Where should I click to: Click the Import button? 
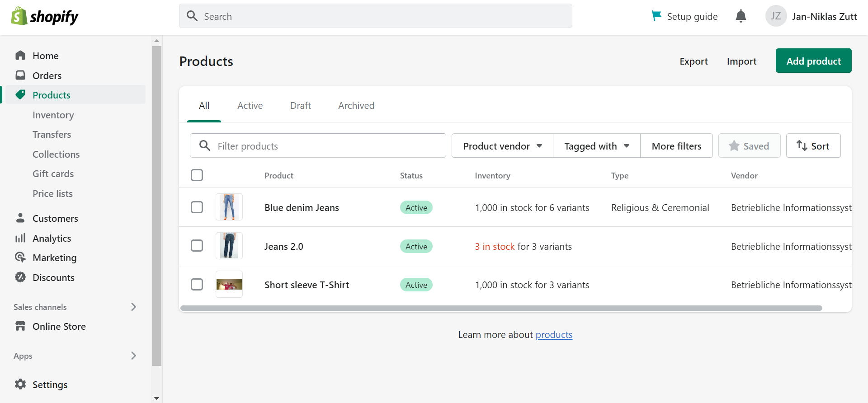[x=741, y=61]
